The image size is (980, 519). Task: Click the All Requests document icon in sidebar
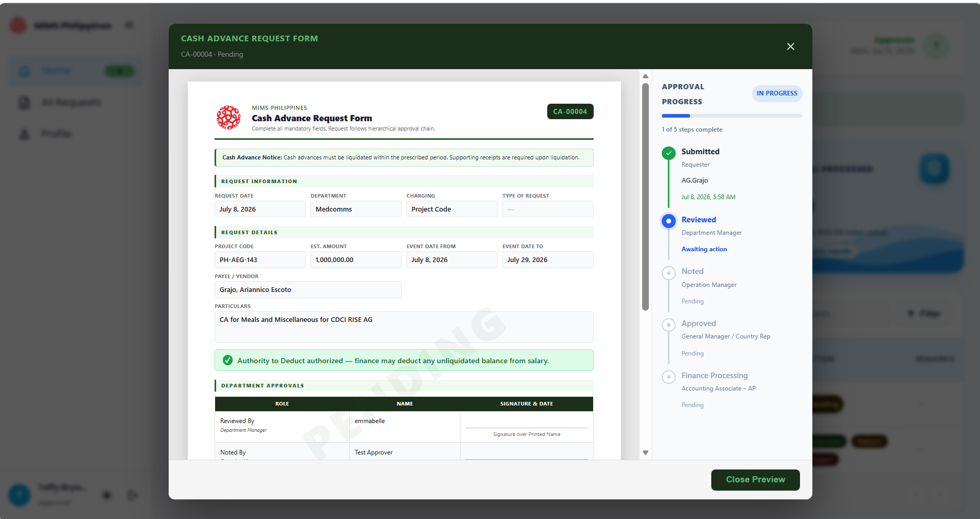(24, 103)
